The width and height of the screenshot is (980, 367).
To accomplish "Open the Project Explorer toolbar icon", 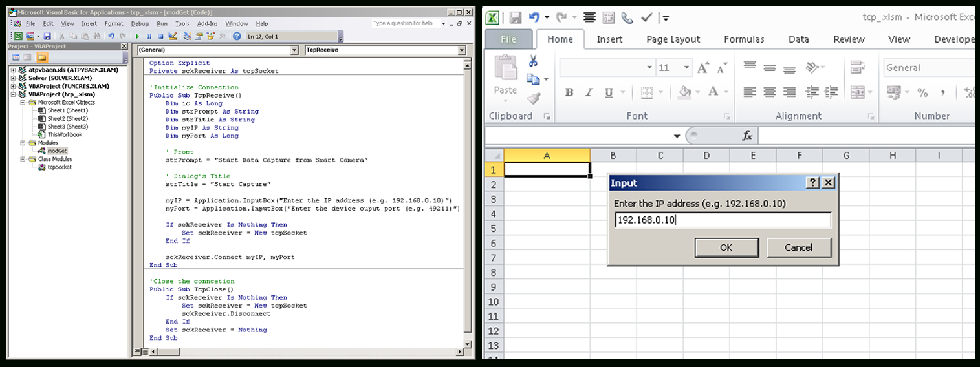I will point(188,37).
